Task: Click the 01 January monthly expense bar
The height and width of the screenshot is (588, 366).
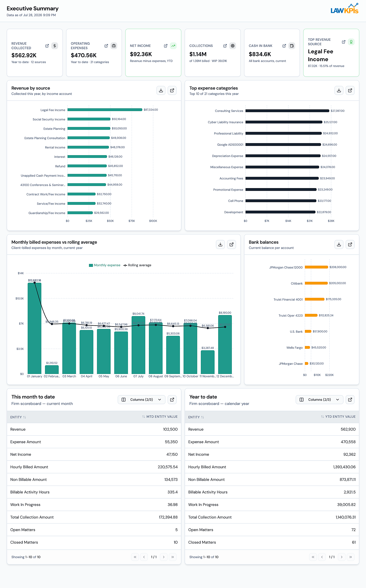Action: coord(34,328)
